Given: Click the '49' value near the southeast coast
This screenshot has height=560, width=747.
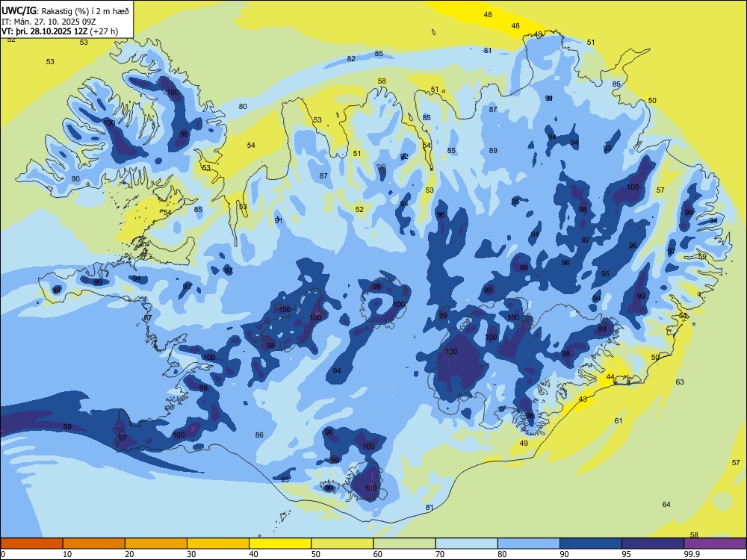Looking at the screenshot, I should tap(524, 443).
